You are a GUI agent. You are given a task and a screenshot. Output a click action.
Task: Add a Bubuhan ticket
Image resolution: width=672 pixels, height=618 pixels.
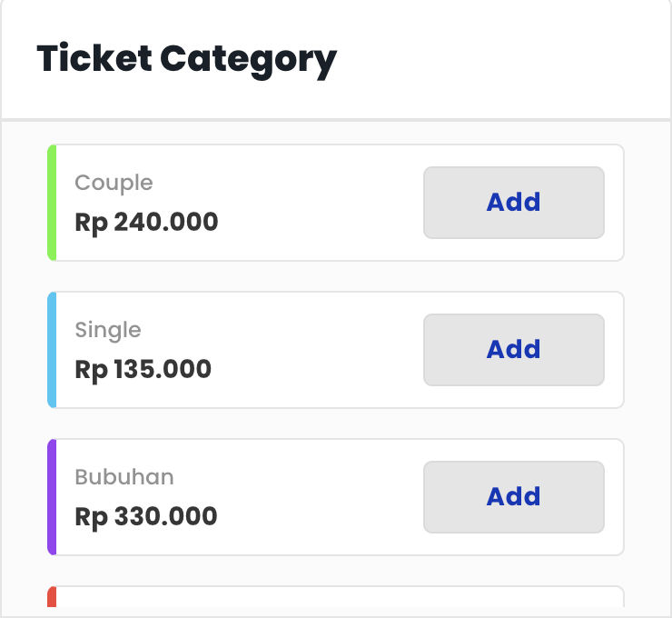[514, 497]
